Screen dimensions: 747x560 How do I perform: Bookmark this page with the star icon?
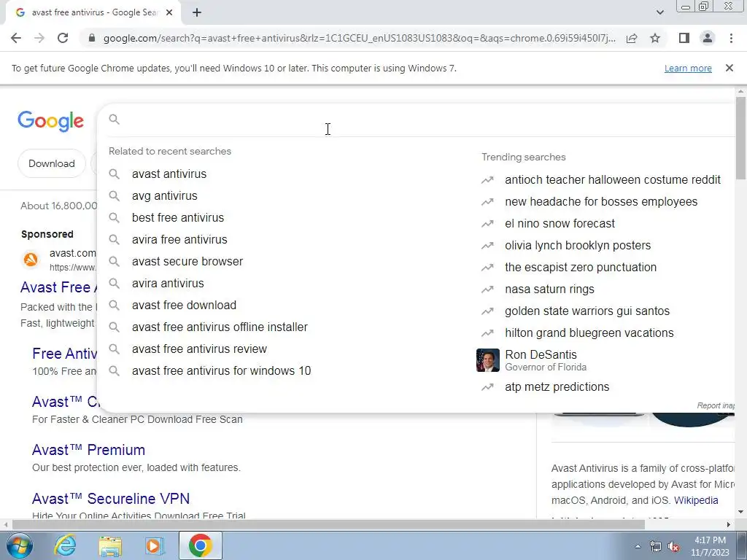coord(655,38)
